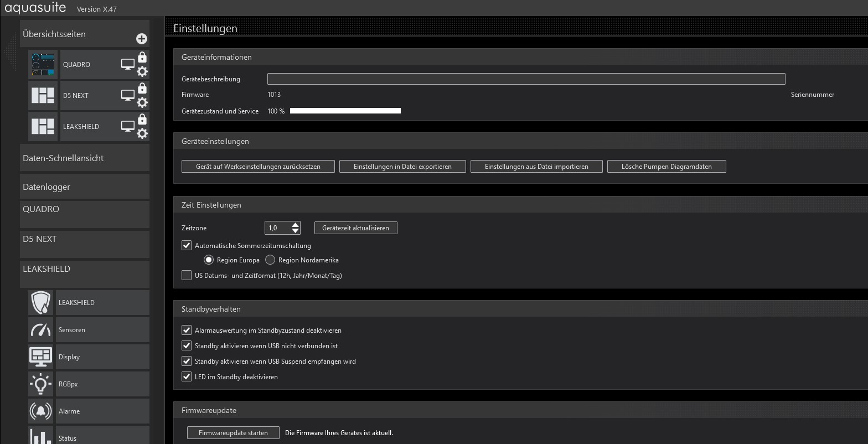This screenshot has height=444, width=868.
Task: Open the Sensoren page label
Action: [x=72, y=330]
